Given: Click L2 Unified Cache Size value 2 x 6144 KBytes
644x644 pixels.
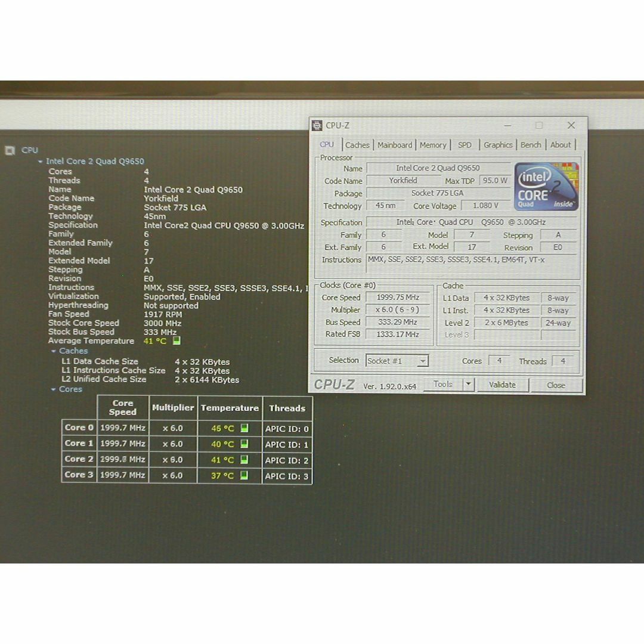Looking at the screenshot, I should click(207, 380).
